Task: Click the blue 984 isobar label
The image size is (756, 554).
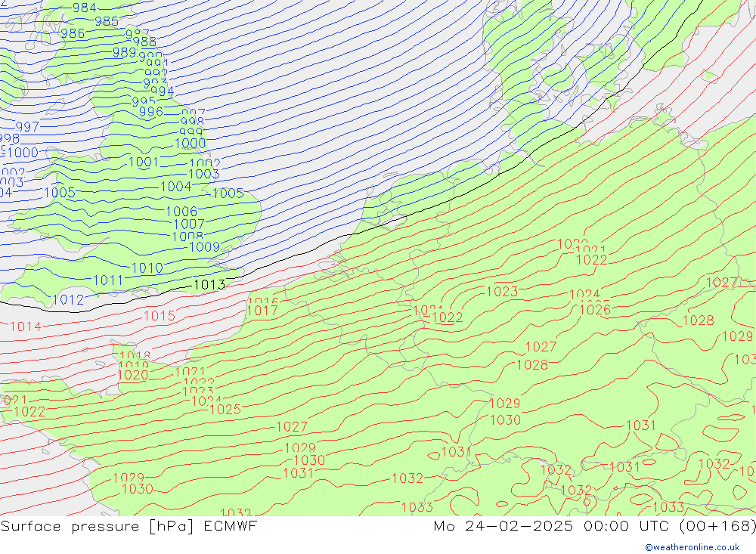Action: click(x=85, y=8)
